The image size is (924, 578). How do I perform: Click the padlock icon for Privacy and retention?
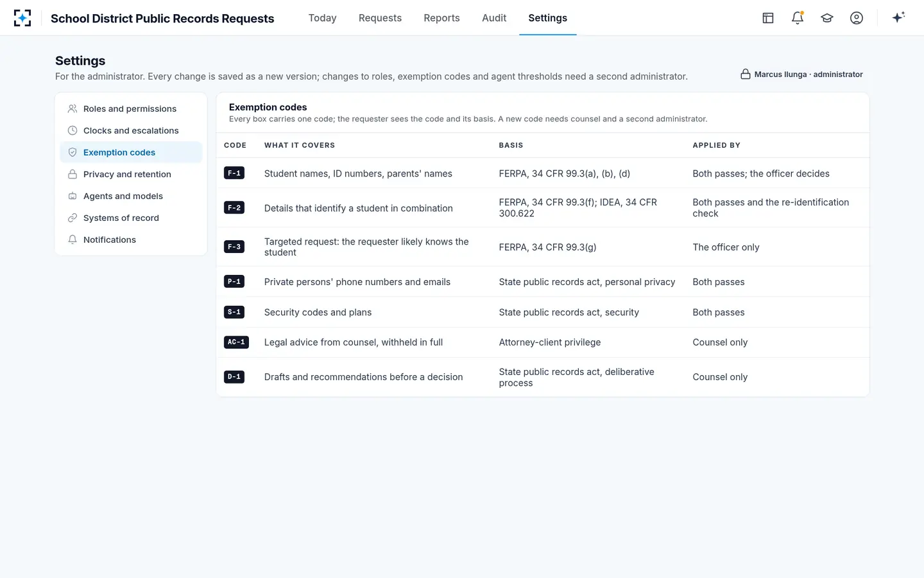click(x=73, y=174)
